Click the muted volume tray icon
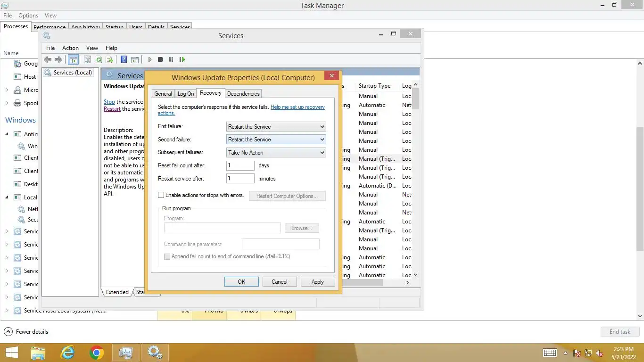Screen dimensions: 644x362 coord(600,353)
